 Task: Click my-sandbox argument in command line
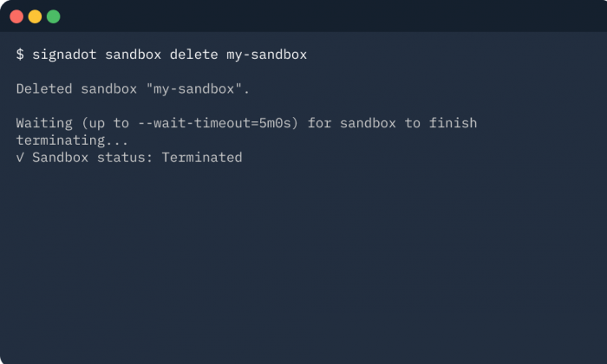267,55
